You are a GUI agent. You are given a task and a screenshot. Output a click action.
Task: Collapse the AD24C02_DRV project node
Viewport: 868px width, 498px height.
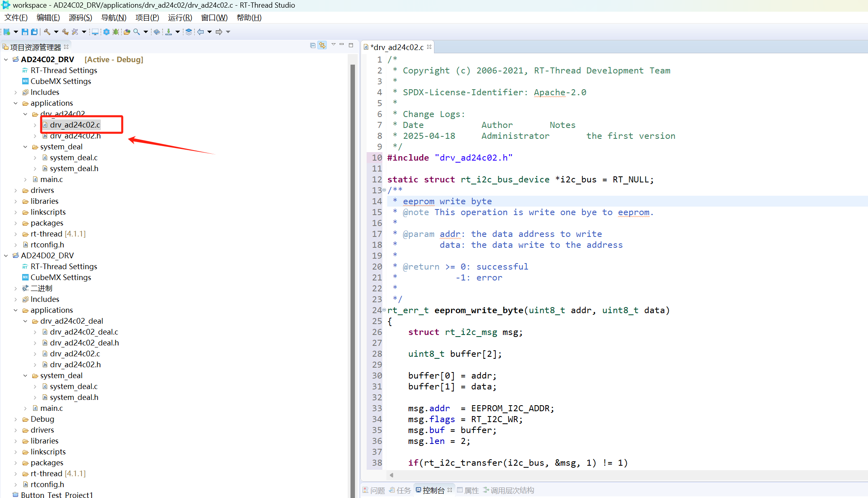6,60
